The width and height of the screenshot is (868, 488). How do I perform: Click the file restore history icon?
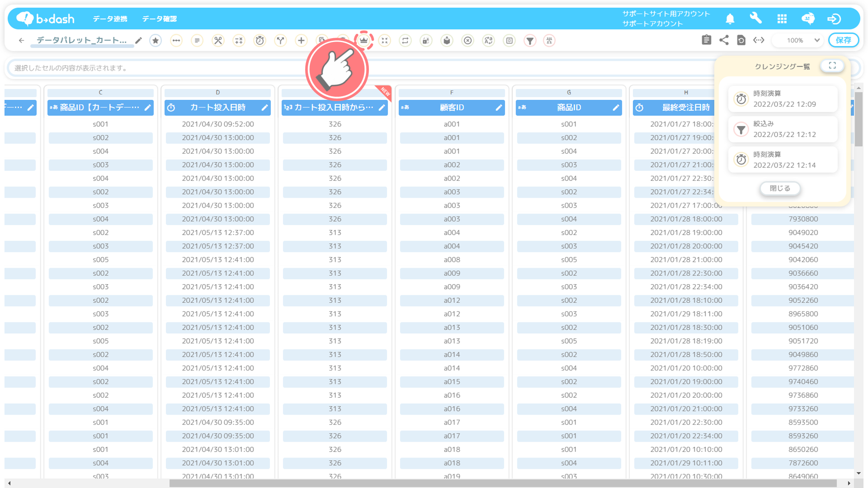741,40
